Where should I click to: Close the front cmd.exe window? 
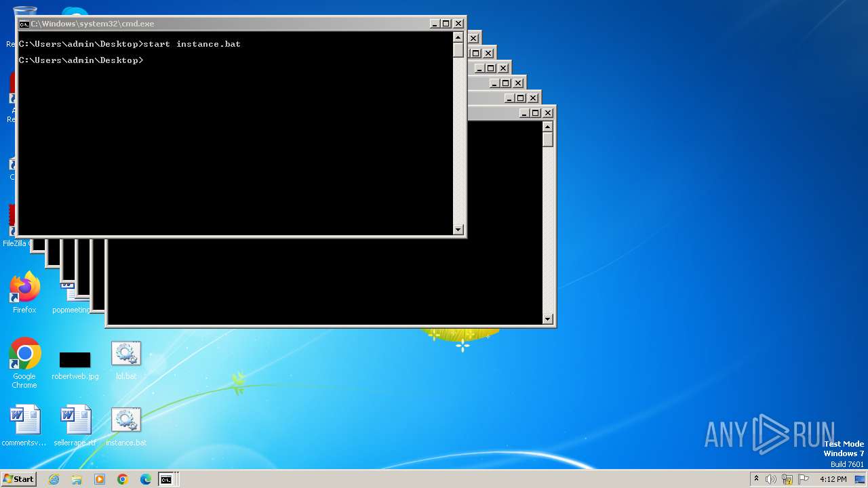(458, 24)
